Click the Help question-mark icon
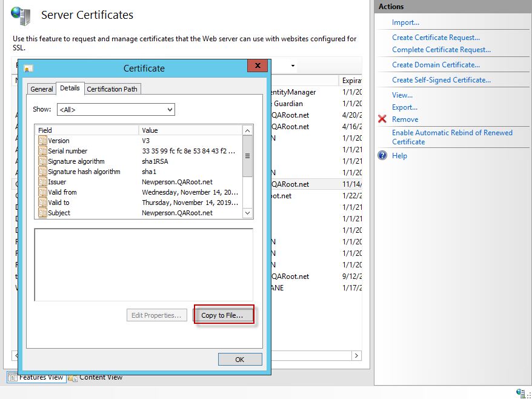532x399 pixels. click(x=382, y=155)
